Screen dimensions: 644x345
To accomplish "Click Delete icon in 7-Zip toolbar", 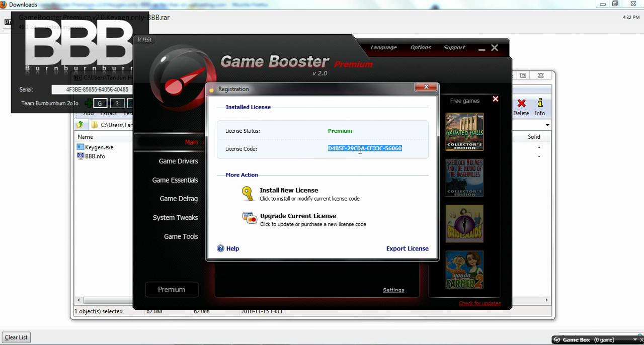I will click(x=521, y=103).
